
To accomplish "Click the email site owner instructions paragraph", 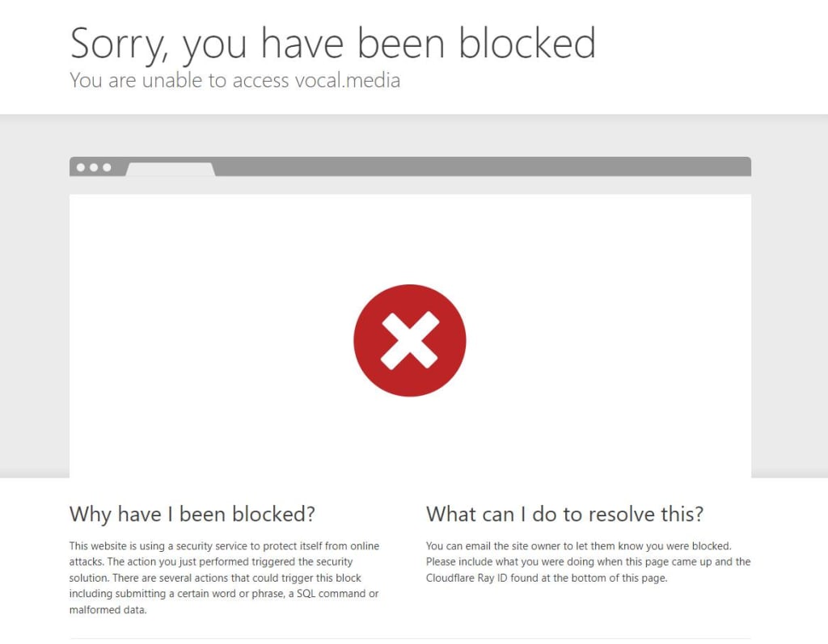I will (589, 562).
